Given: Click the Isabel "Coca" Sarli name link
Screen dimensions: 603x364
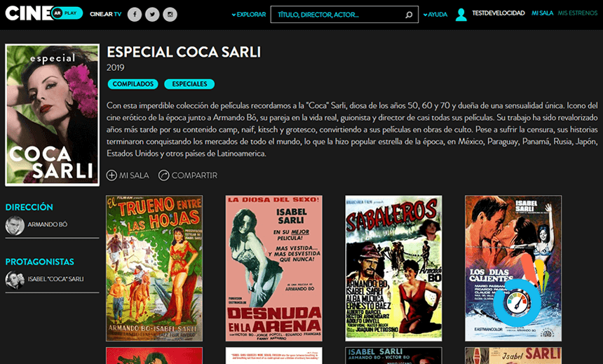Looking at the screenshot, I should 55,279.
